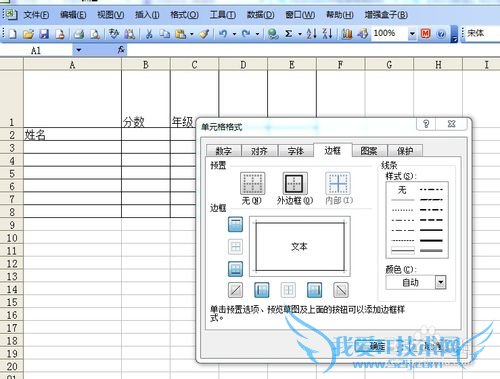Screen dimensions: 500x379
Task: Click the Copy icon
Action: pyautogui.click(x=165, y=34)
